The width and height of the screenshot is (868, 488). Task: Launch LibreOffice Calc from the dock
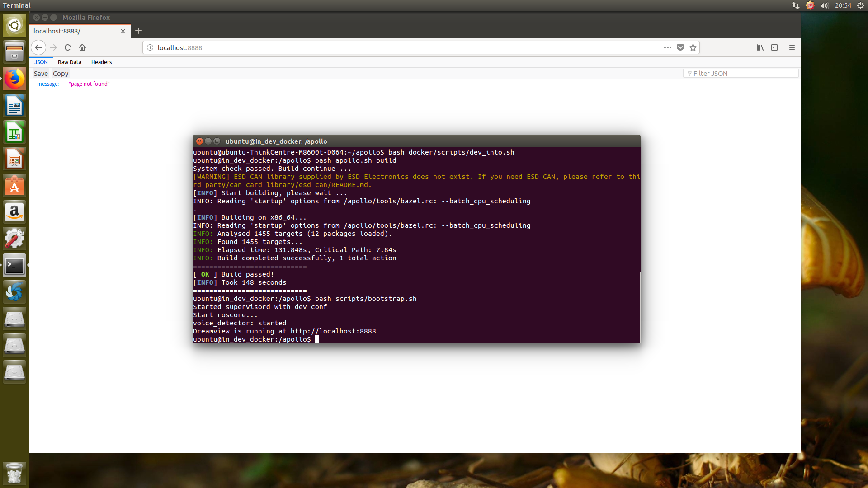[x=14, y=132]
